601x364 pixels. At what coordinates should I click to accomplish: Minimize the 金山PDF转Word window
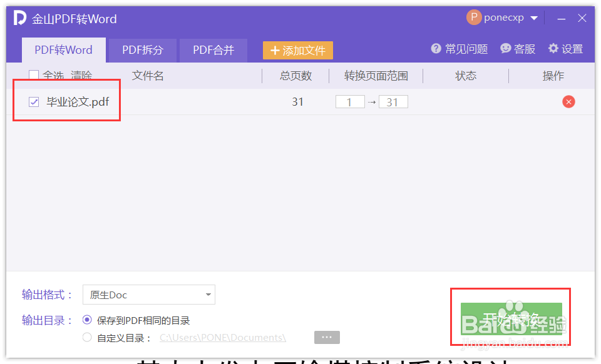562,18
